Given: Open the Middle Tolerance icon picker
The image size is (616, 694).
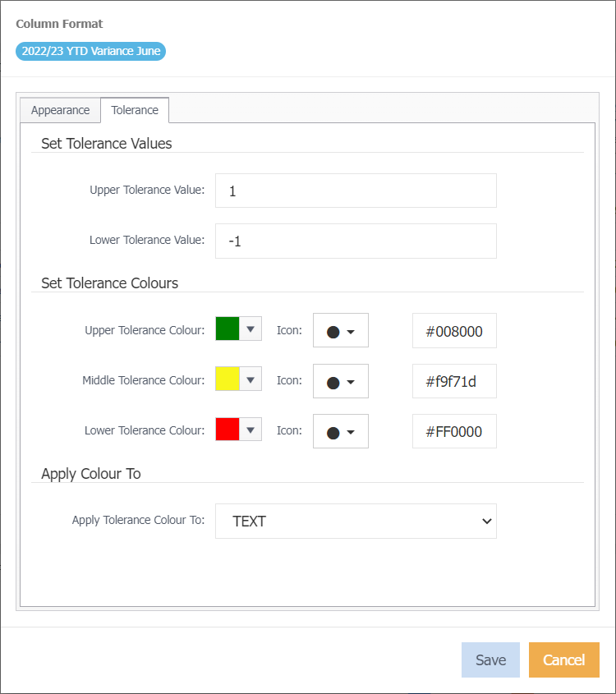Looking at the screenshot, I should pyautogui.click(x=341, y=382).
